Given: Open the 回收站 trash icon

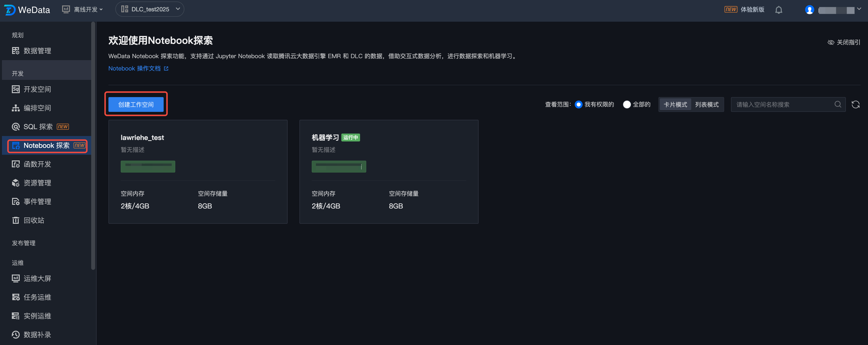Looking at the screenshot, I should tap(16, 220).
